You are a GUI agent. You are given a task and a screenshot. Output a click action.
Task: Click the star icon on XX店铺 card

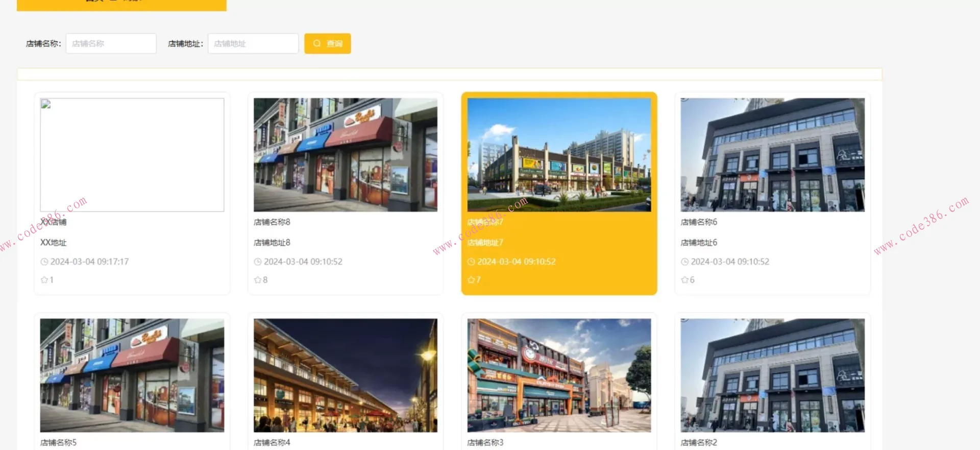click(44, 280)
